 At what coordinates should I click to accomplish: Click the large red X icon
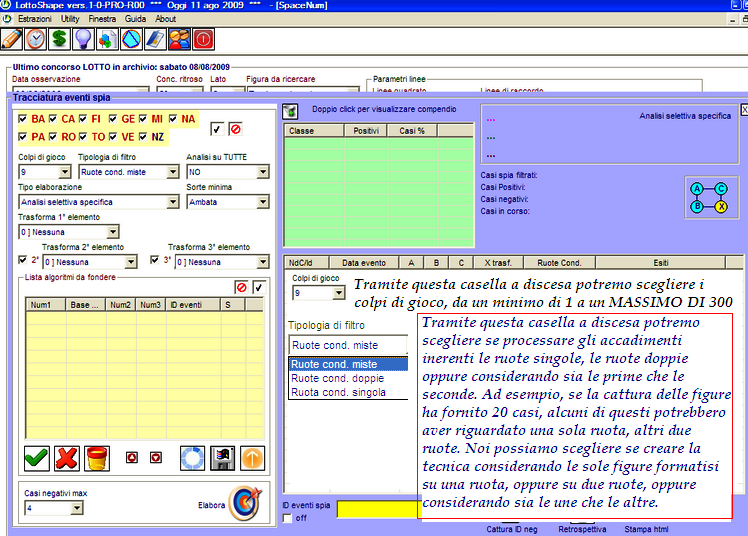67,458
